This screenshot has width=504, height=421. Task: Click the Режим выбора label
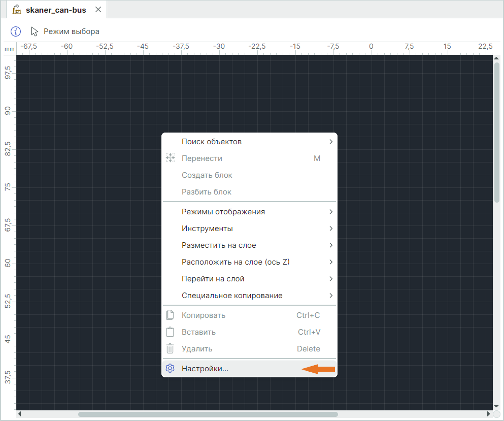pyautogui.click(x=72, y=31)
